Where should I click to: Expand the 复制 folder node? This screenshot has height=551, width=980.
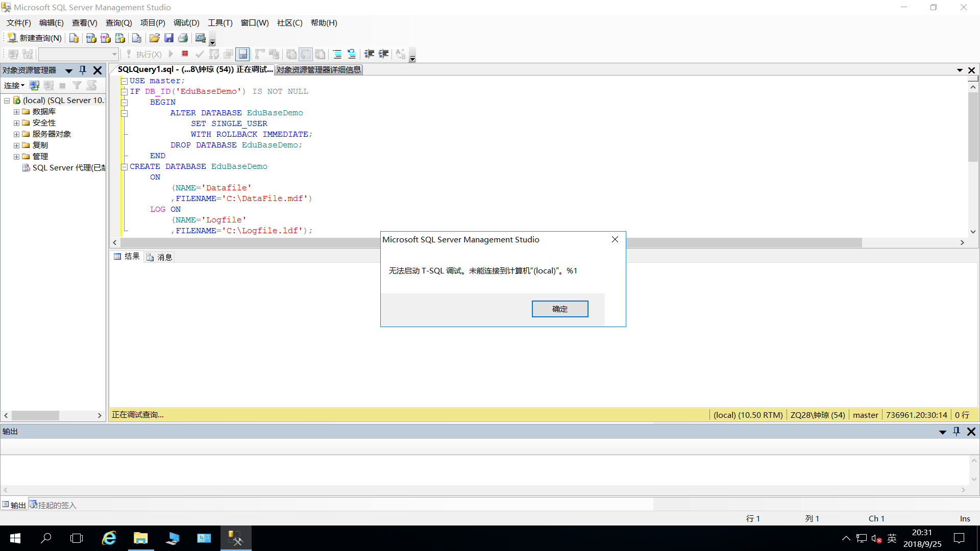pyautogui.click(x=16, y=145)
